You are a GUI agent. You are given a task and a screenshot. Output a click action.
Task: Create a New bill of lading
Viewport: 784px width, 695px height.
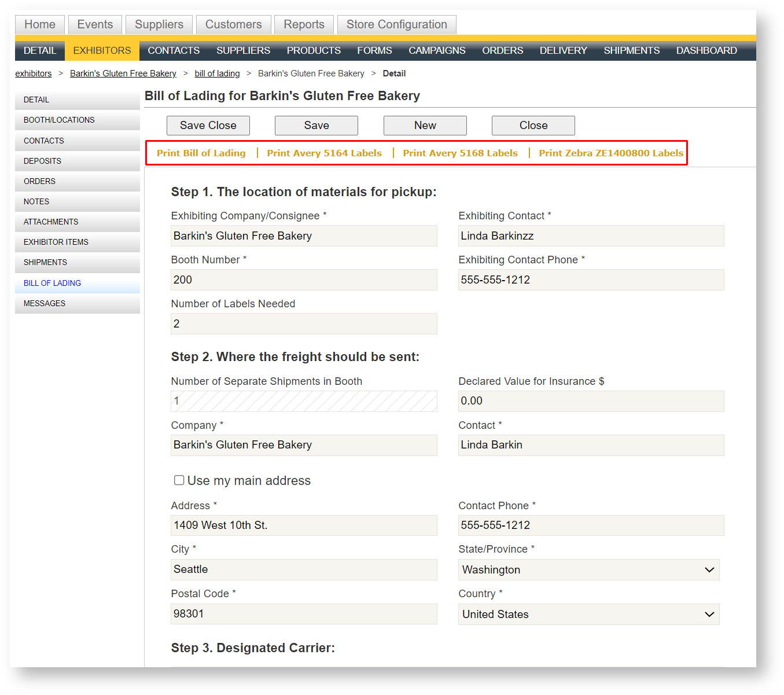(425, 125)
